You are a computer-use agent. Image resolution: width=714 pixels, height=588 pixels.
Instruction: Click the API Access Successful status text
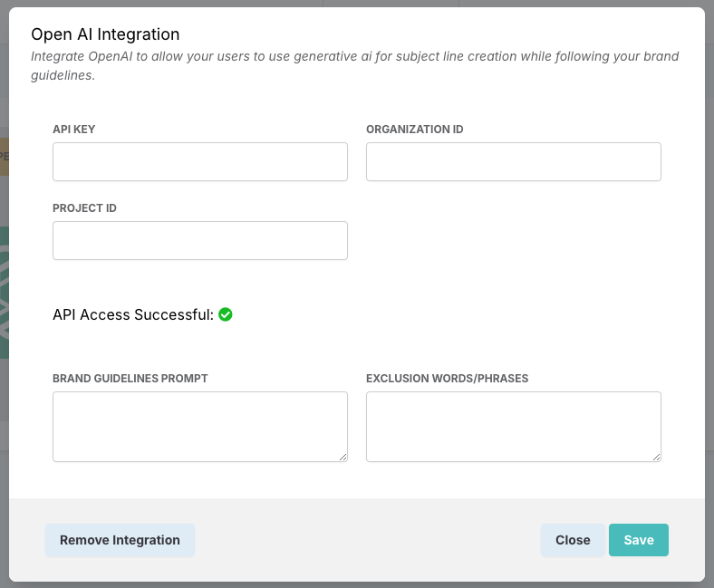pyautogui.click(x=133, y=314)
